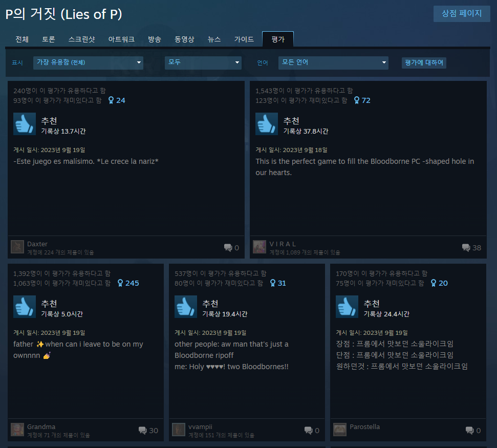Switch to the 토론 tab

coord(49,39)
